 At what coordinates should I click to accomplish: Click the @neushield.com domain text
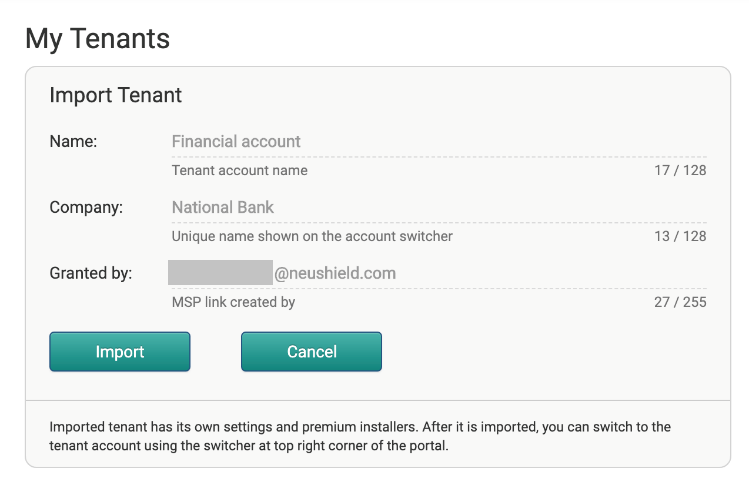[335, 273]
